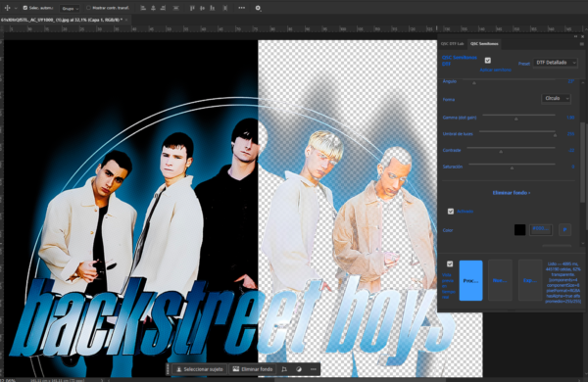Screen dimensions: 588x382
Task: Click the blue Proc... button
Action: 470,280
